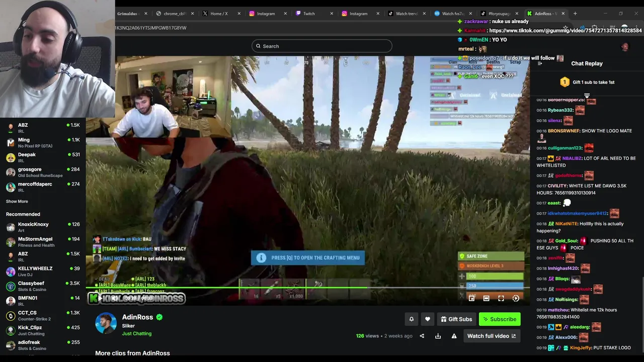Open adiofreak Slots & Casino channel
Screen dimensions: 644x362
[x=43, y=345]
